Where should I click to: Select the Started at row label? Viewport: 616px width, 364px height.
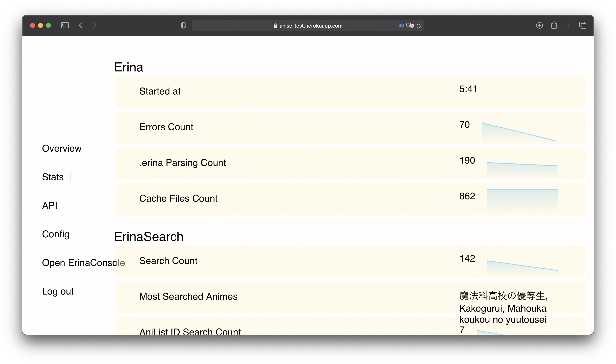[160, 91]
